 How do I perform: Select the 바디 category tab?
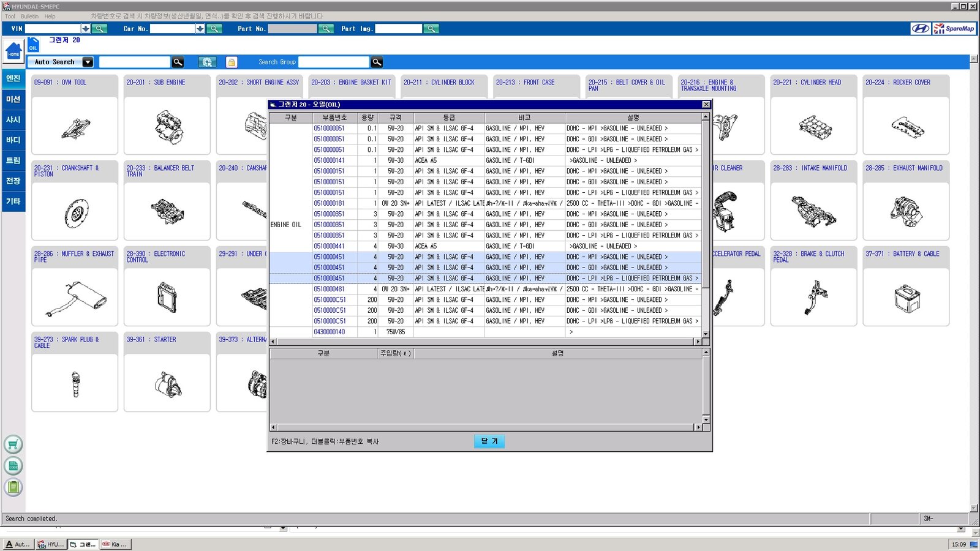(13, 140)
